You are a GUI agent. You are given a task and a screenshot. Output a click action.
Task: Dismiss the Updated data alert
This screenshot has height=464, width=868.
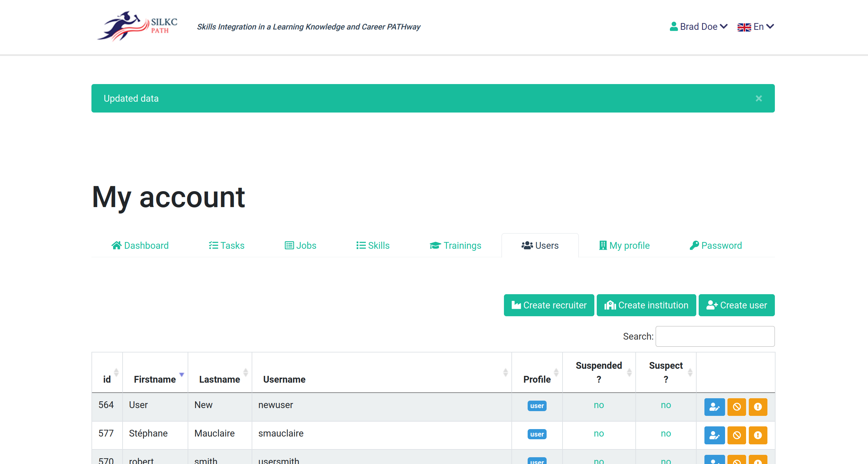coord(759,98)
